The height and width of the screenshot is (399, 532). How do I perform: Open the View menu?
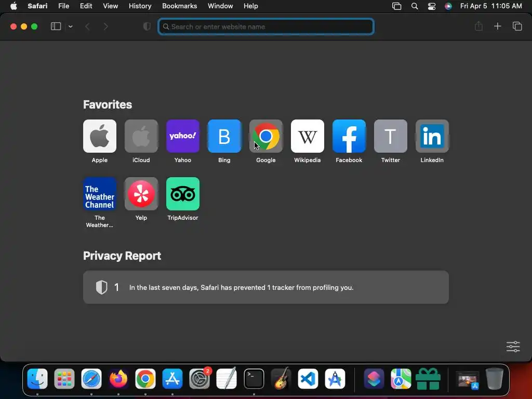(110, 6)
